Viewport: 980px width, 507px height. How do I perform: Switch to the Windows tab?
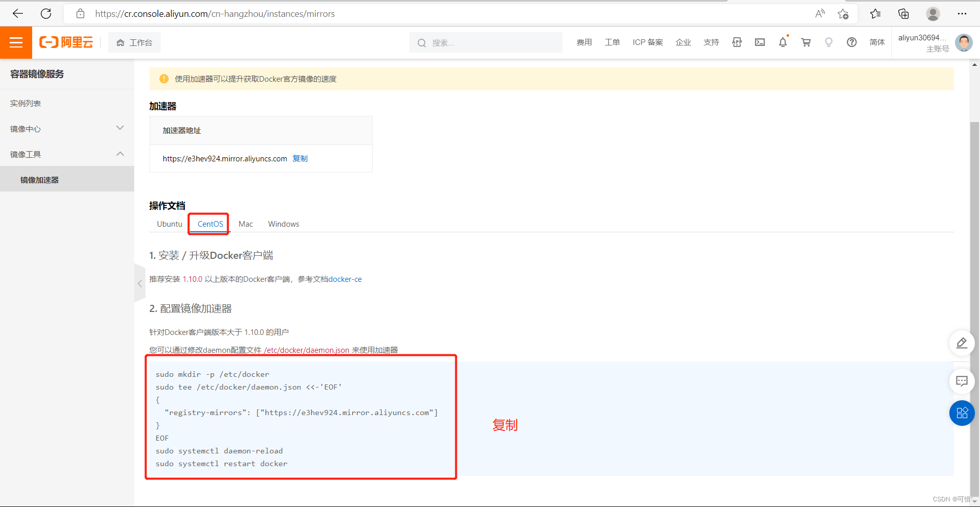pos(283,224)
